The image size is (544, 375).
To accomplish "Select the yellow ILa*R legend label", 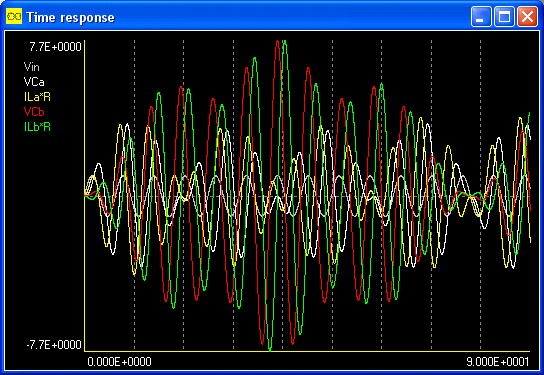I will [37, 97].
